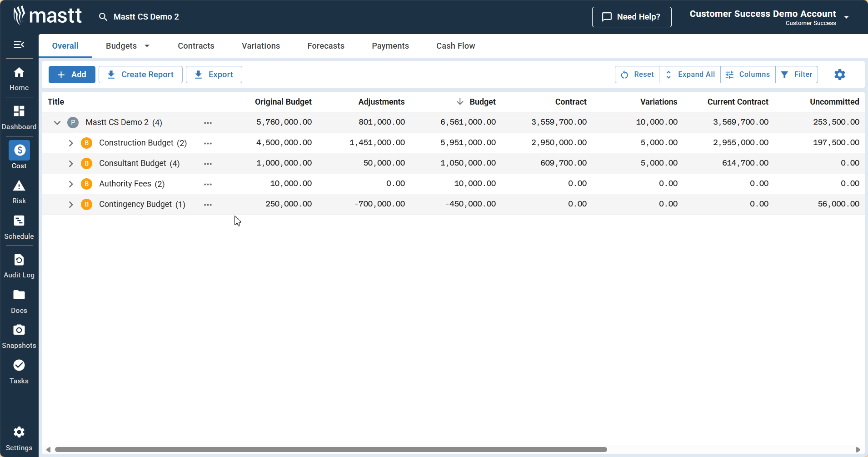Open actions menu for Mastt CS Demo 2
The image size is (868, 457).
pyautogui.click(x=208, y=123)
